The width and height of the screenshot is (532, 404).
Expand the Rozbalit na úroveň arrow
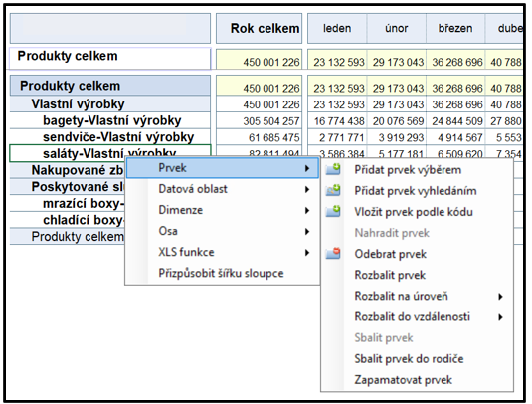pos(501,297)
